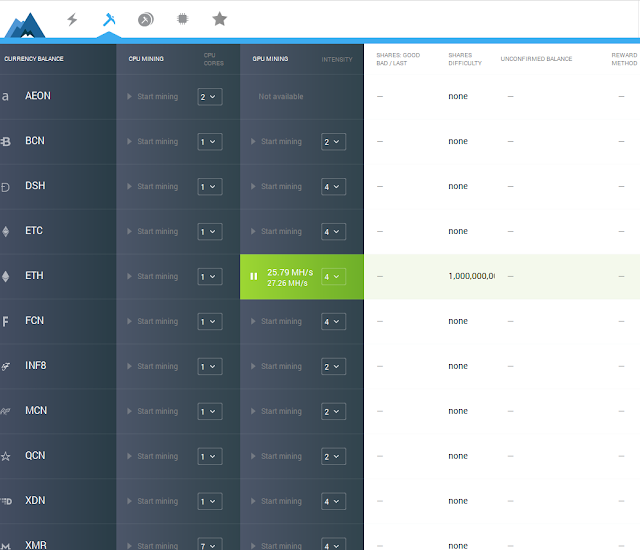Click the Currency Balance column header
Screen dimensions: 640x550
34,59
